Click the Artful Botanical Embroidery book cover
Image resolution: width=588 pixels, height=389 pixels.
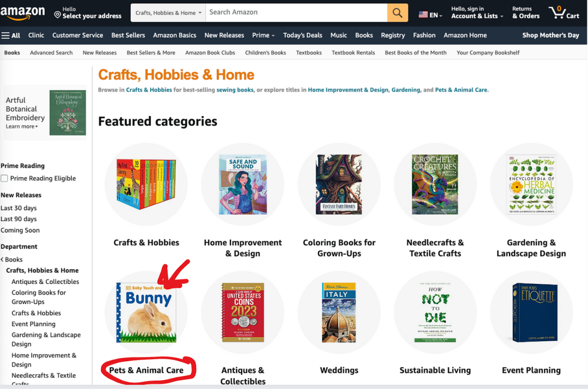click(x=68, y=113)
